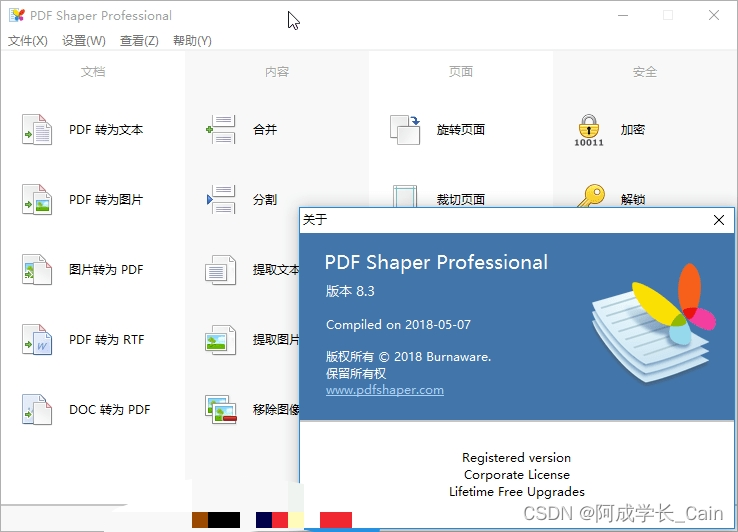Select PDF 转为 RTF label
This screenshot has height=532, width=738.
pyautogui.click(x=106, y=339)
